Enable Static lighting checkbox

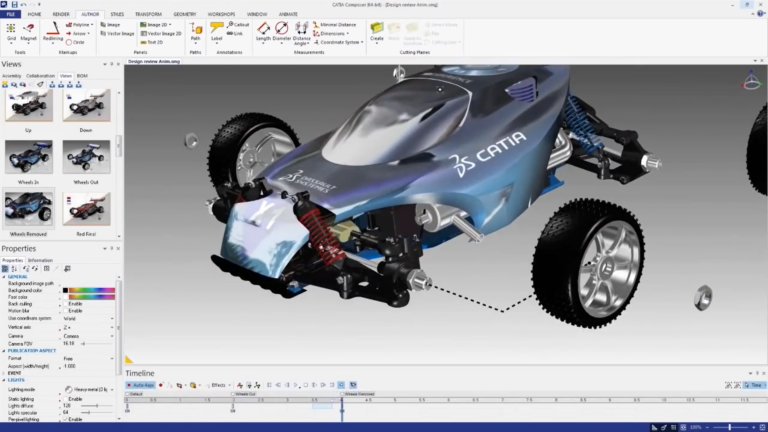66,399
